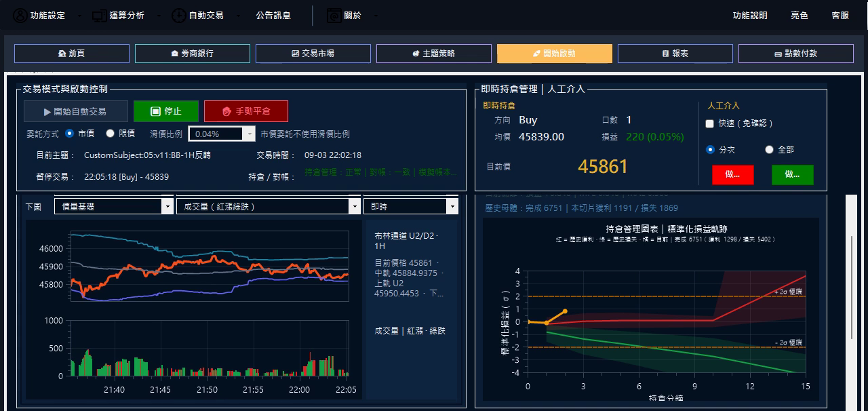868x411 pixels.
Task: Click the 方向 value Buy
Action: click(528, 120)
